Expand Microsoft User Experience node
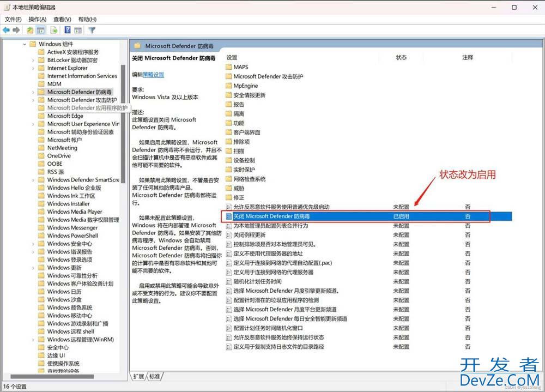This screenshot has height=392, width=545. (33, 124)
